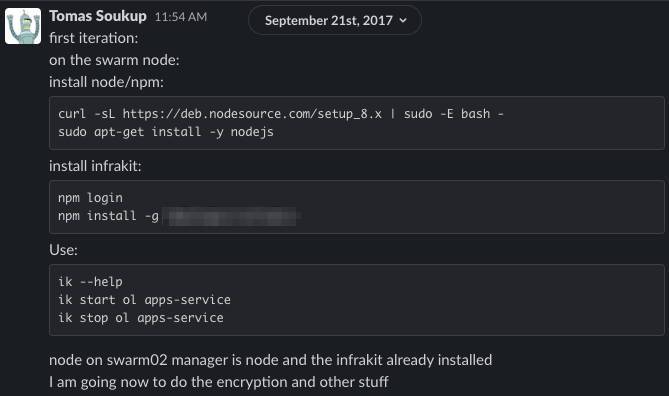Click the npm login command line
This screenshot has height=396, width=669.
coord(90,198)
